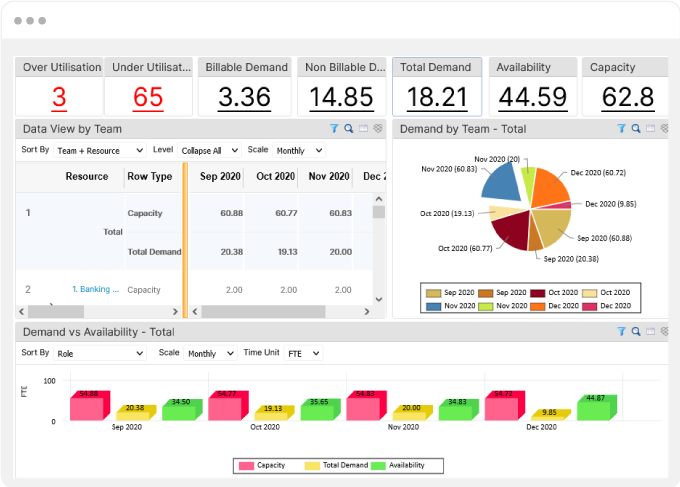Image resolution: width=680 pixels, height=487 pixels.
Task: Open Scale Monthly dropdown in Data View
Action: pyautogui.click(x=299, y=150)
